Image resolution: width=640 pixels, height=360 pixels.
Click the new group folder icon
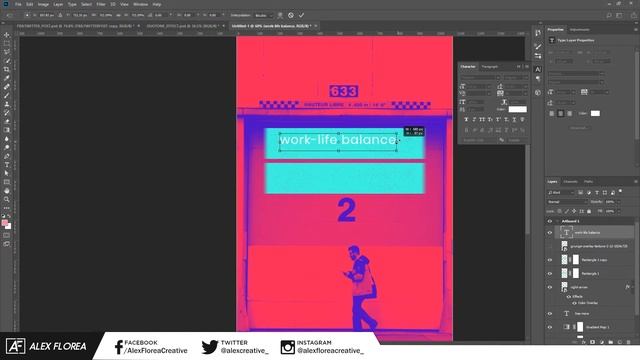611,342
